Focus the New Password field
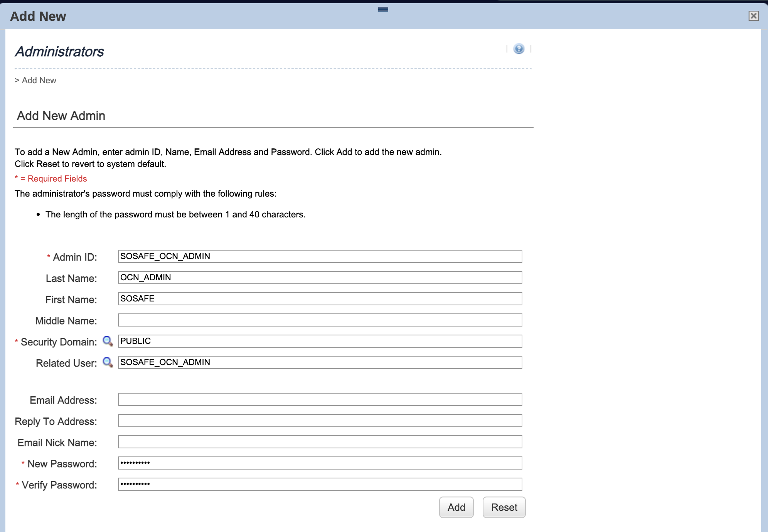 320,463
